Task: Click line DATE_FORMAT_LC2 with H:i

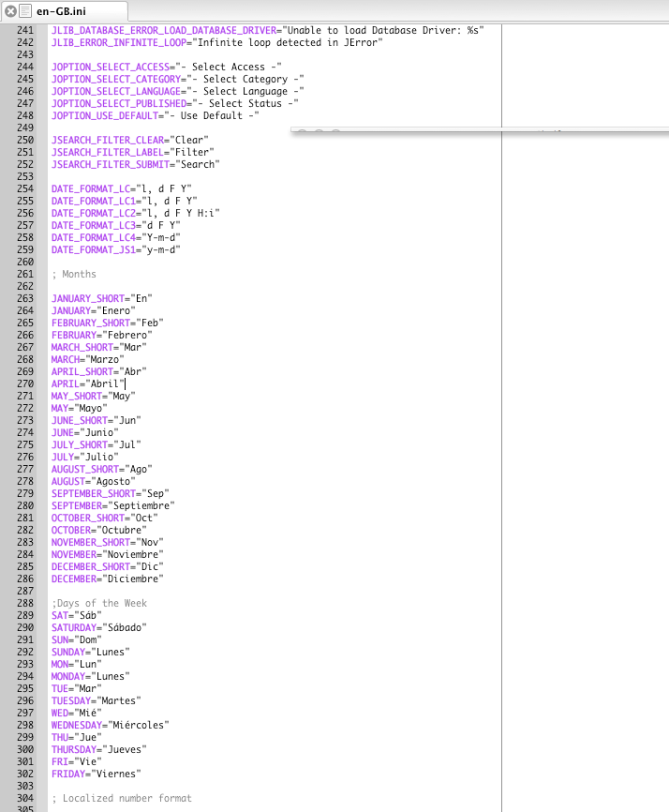Action: (x=136, y=214)
